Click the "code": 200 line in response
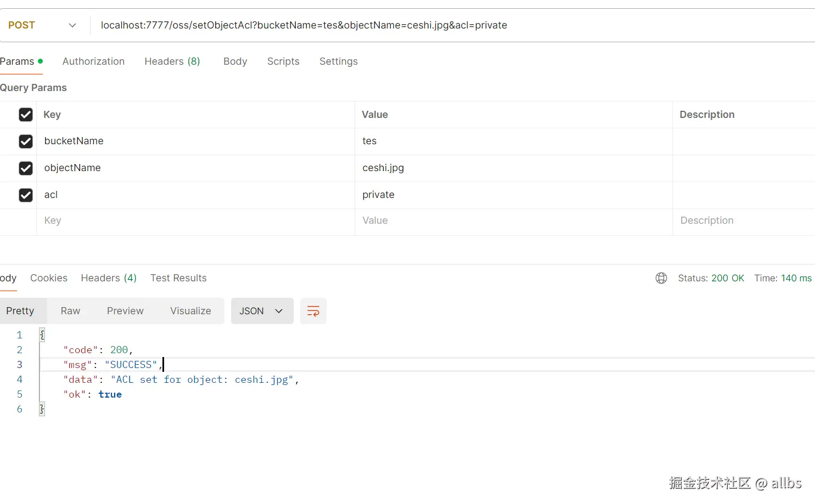 coord(98,350)
